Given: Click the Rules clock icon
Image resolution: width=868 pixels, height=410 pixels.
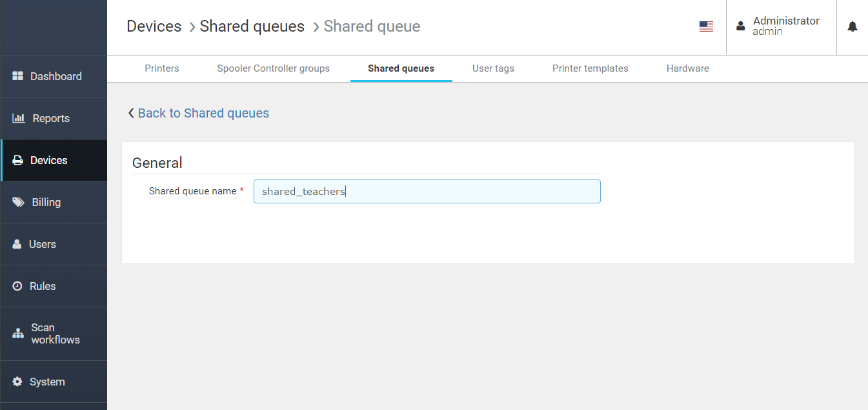Looking at the screenshot, I should [x=17, y=286].
